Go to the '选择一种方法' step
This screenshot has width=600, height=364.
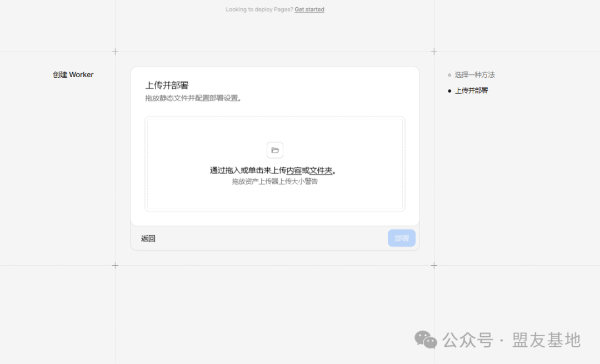pos(474,75)
